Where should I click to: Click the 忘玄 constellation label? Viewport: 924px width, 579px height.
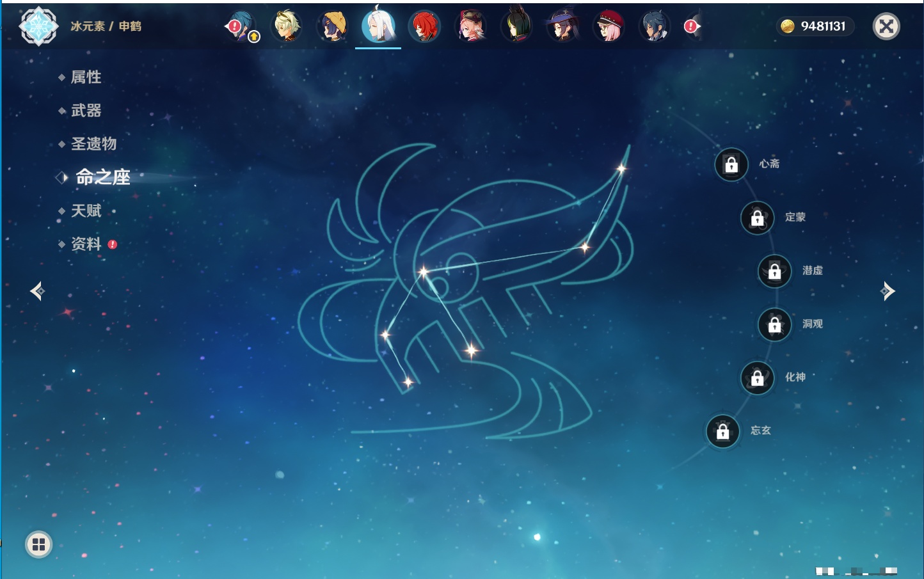tap(761, 431)
